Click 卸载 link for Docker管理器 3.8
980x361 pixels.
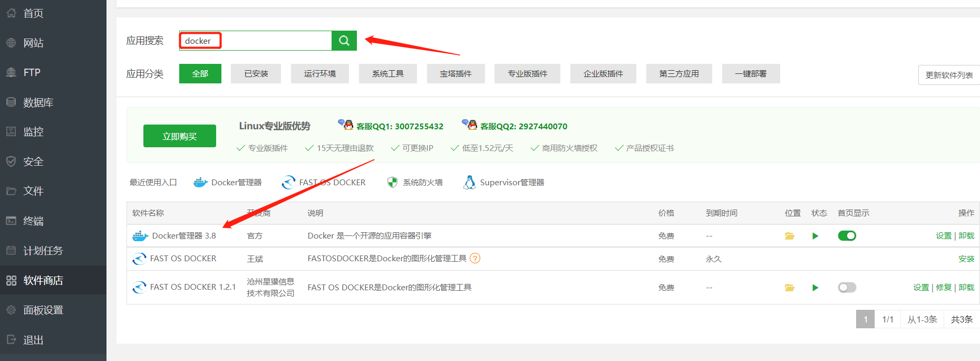(966, 236)
